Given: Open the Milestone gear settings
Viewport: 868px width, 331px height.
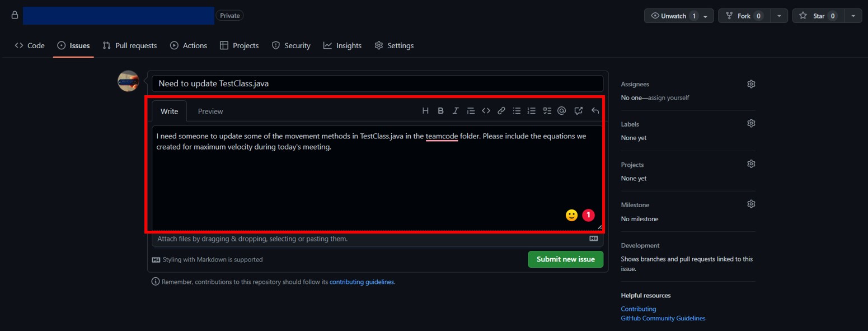Looking at the screenshot, I should [751, 204].
